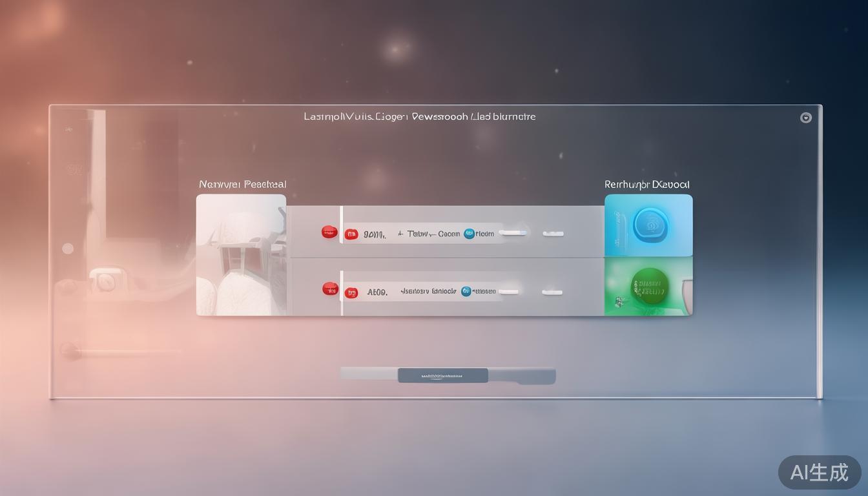Viewport: 868px width, 496px height.
Task: Click the blue circle icon in the bottom row
Action: (466, 291)
